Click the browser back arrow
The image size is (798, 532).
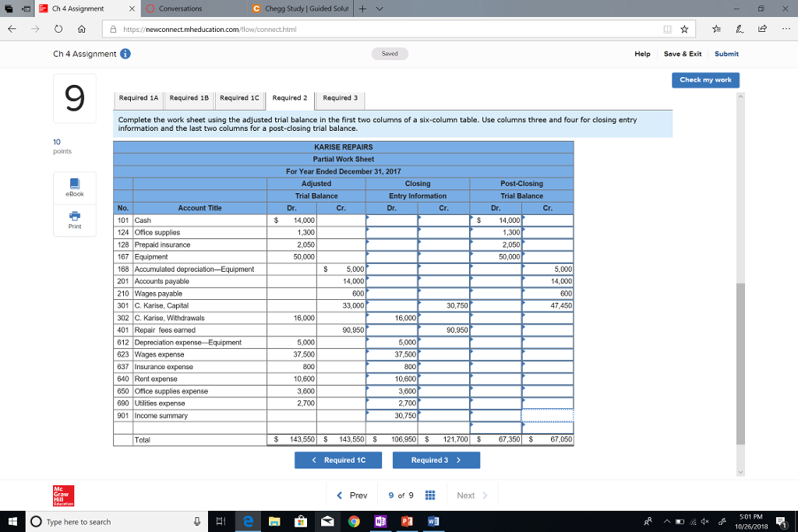click(12, 29)
